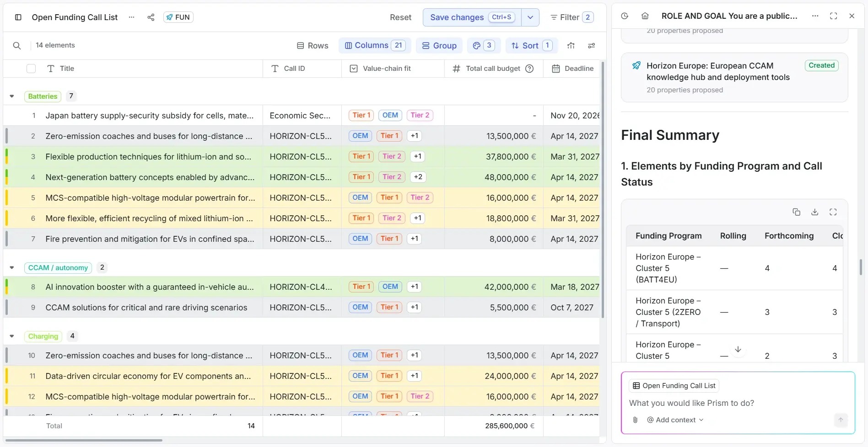Click the Open Funding Call List context chip
The height and width of the screenshot is (447, 868).
674,386
